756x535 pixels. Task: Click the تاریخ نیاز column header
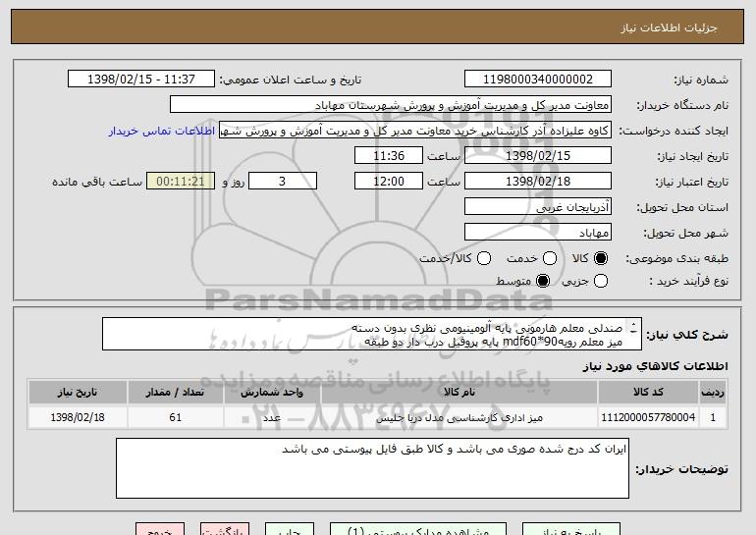[x=78, y=393]
